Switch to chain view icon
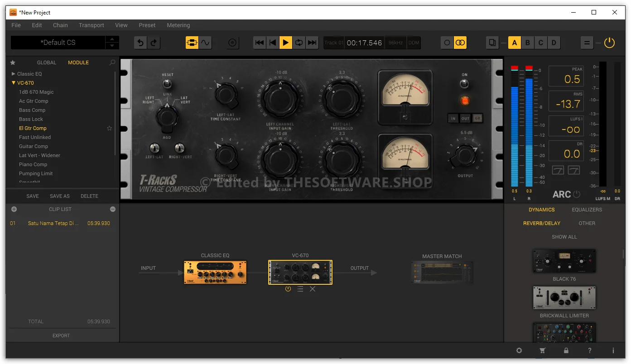 pos(192,43)
